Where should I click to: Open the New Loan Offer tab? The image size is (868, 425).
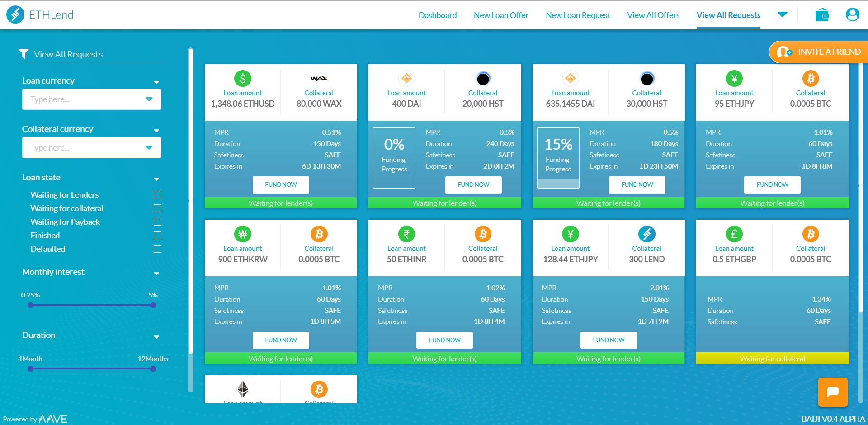pos(501,15)
